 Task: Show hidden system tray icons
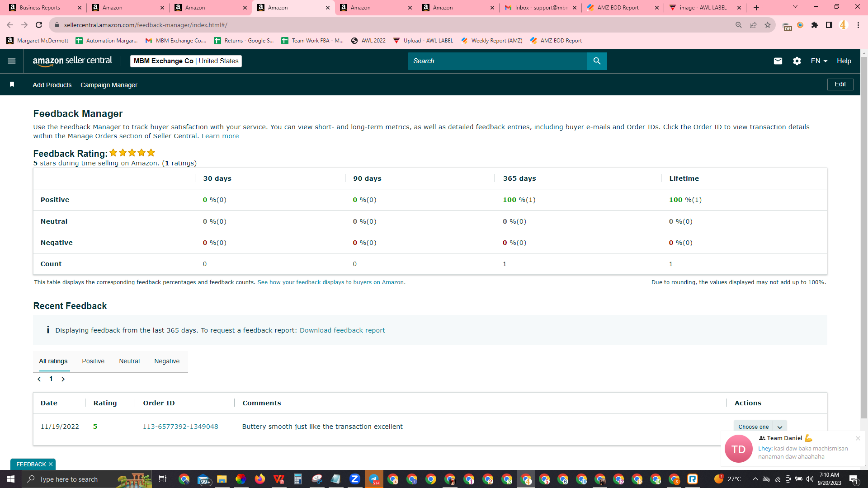pos(755,479)
